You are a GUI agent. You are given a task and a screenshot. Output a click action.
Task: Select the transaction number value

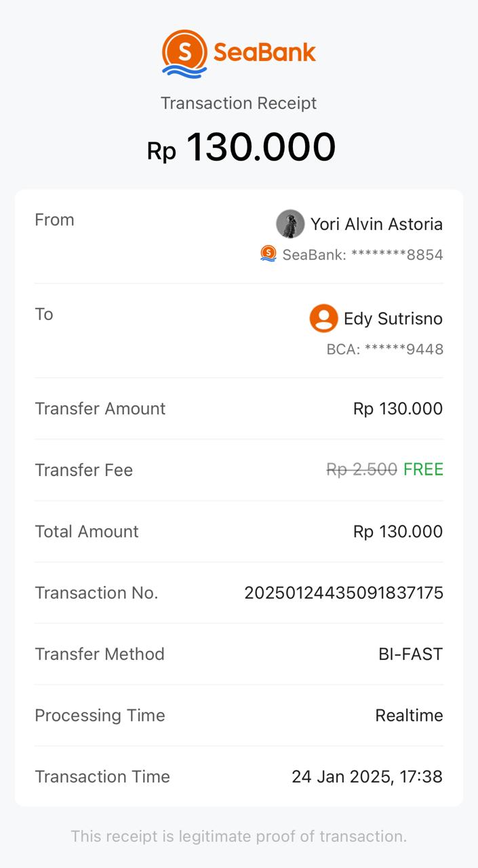pos(344,593)
